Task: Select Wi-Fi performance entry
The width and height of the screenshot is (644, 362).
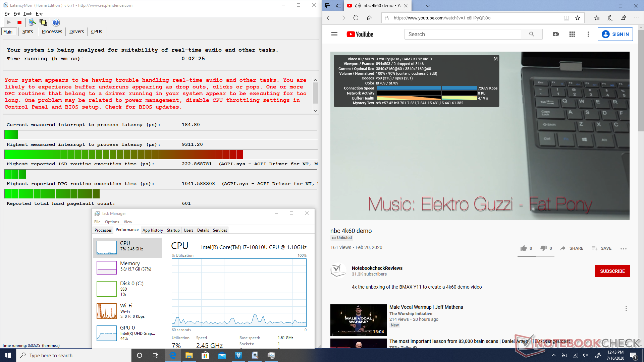Action: click(x=128, y=311)
